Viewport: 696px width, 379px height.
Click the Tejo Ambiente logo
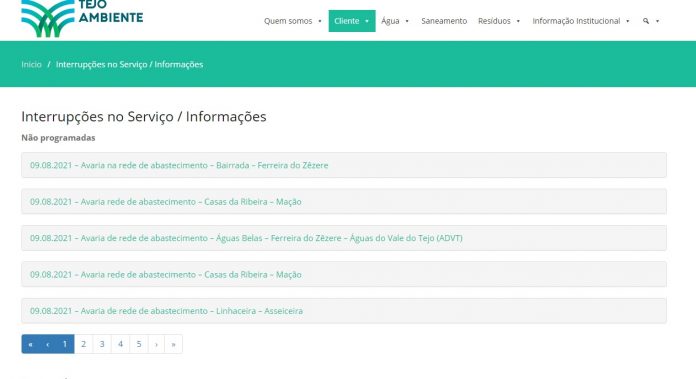coord(82,18)
